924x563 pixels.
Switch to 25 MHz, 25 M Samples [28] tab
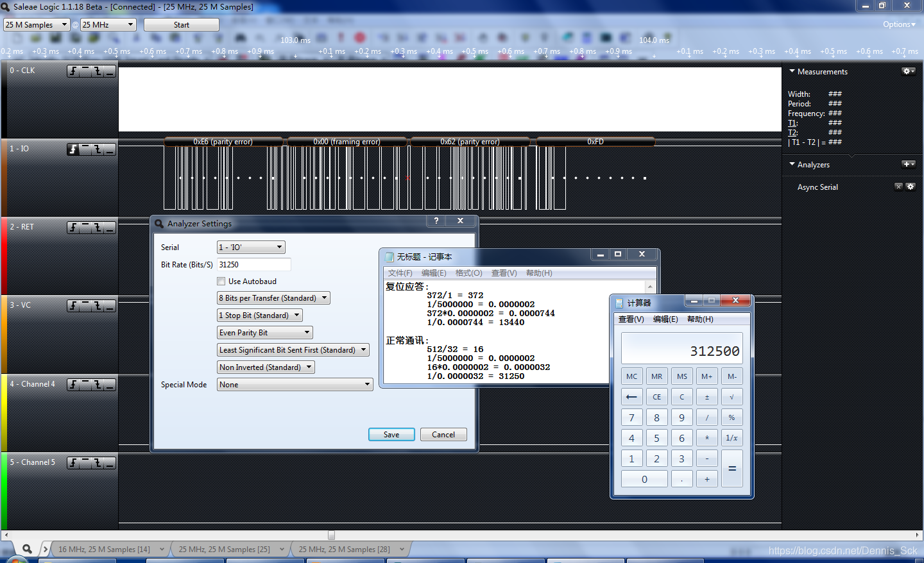coord(344,550)
